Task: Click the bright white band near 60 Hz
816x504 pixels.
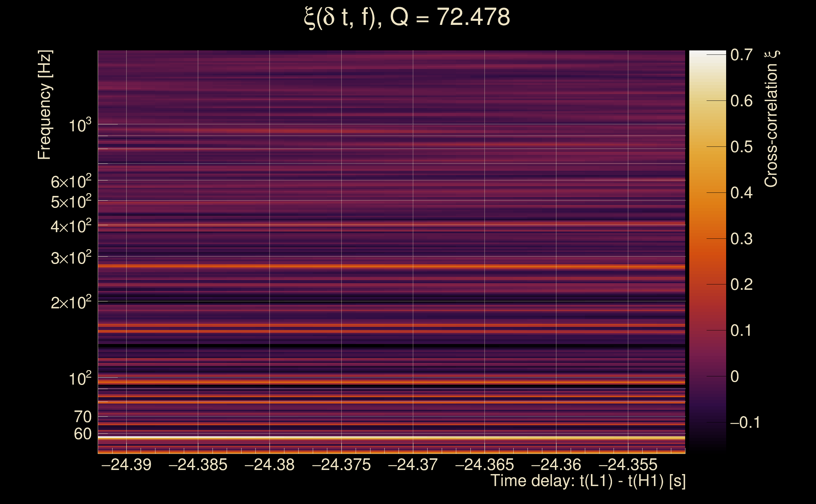Action: 391,438
